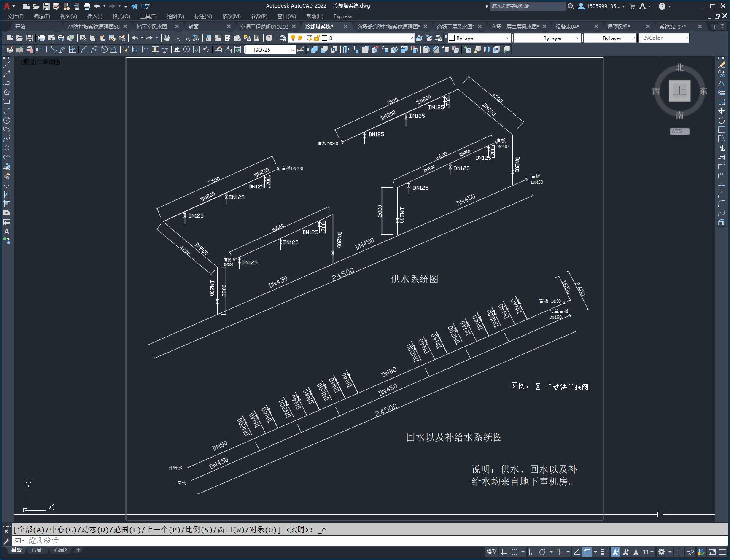730x560 pixels.
Task: Select the Polygon draw tool
Action: click(x=7, y=92)
